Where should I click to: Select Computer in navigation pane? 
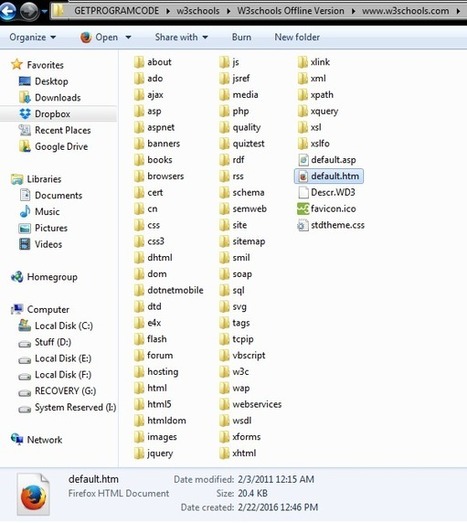[40, 309]
